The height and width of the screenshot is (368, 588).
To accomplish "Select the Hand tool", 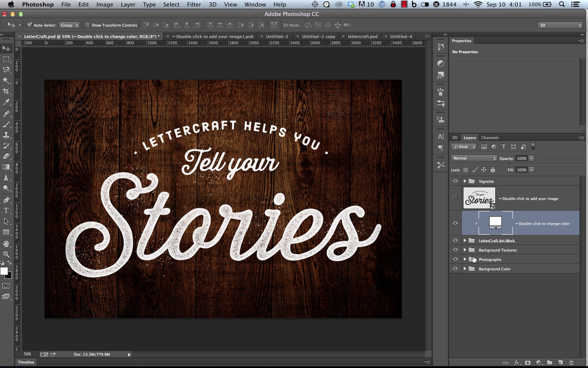I will tap(6, 243).
